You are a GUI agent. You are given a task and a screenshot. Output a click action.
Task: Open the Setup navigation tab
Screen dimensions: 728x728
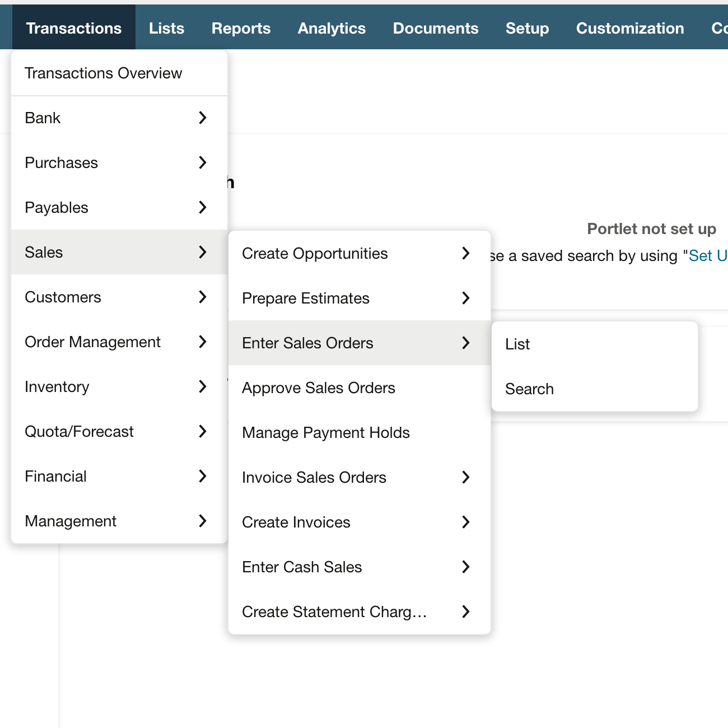pos(527,28)
